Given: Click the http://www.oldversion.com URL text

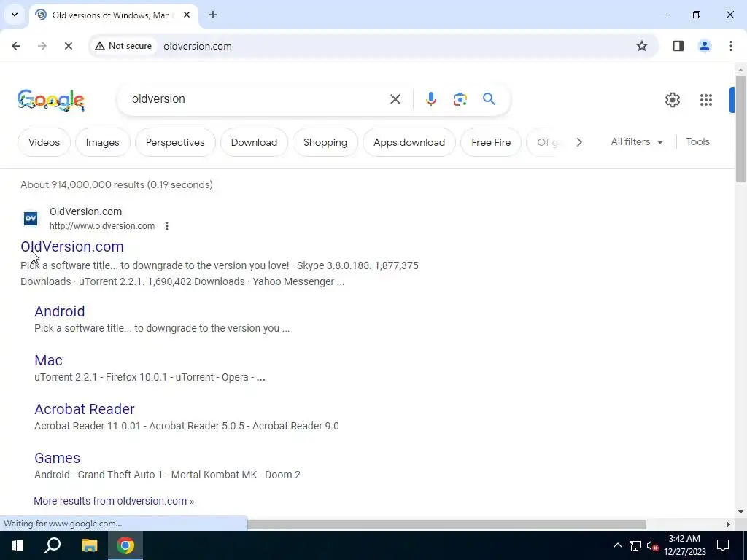Looking at the screenshot, I should tap(102, 226).
